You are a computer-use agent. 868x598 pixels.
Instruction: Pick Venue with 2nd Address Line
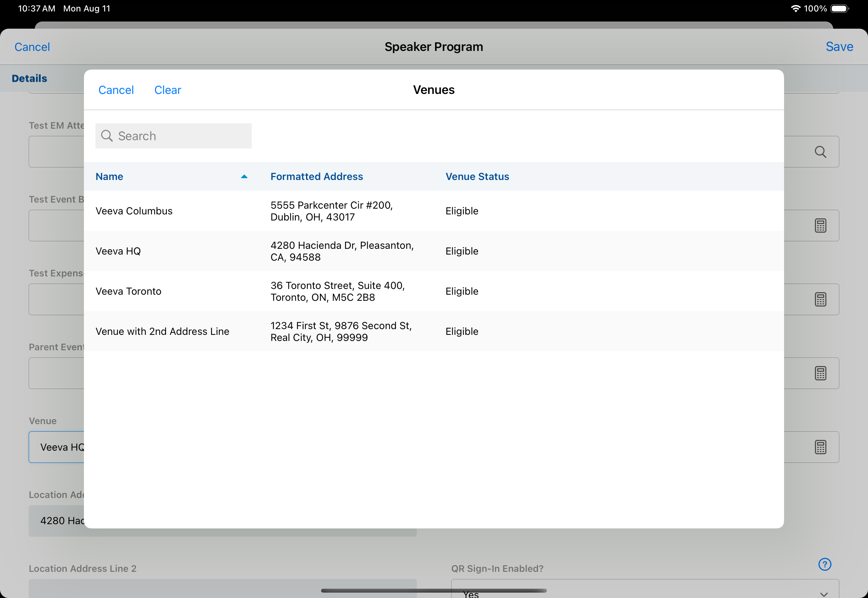[x=162, y=331]
